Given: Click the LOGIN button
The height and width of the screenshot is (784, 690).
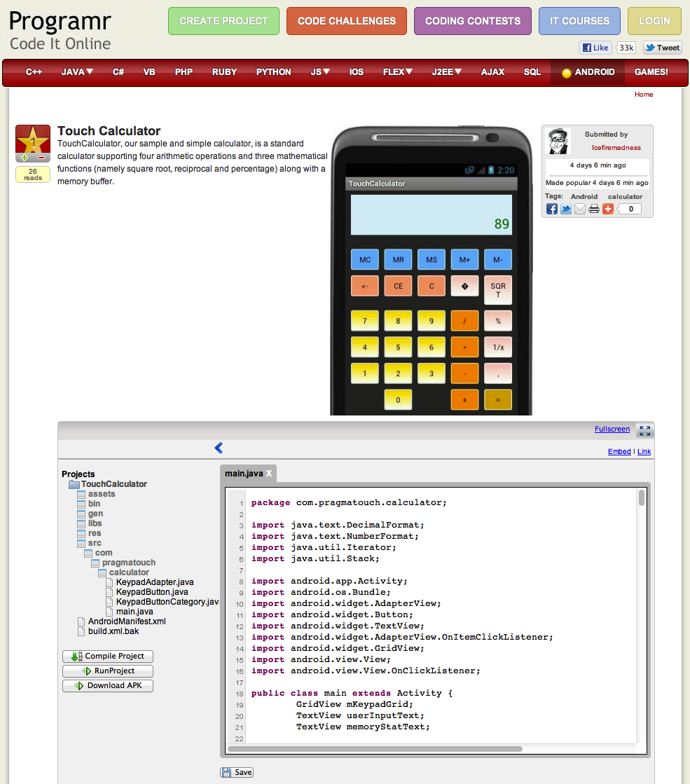Looking at the screenshot, I should pyautogui.click(x=654, y=21).
